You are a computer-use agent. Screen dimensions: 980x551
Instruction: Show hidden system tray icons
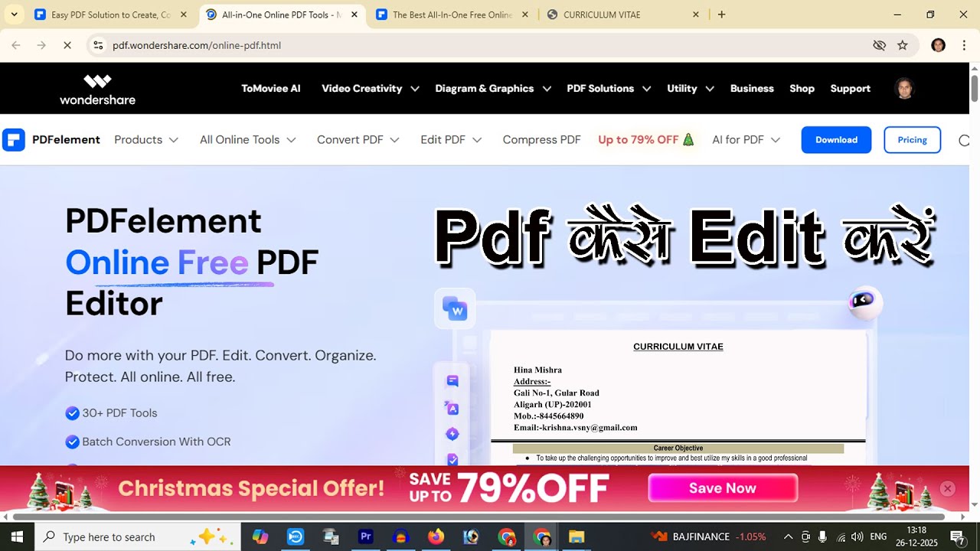[788, 536]
